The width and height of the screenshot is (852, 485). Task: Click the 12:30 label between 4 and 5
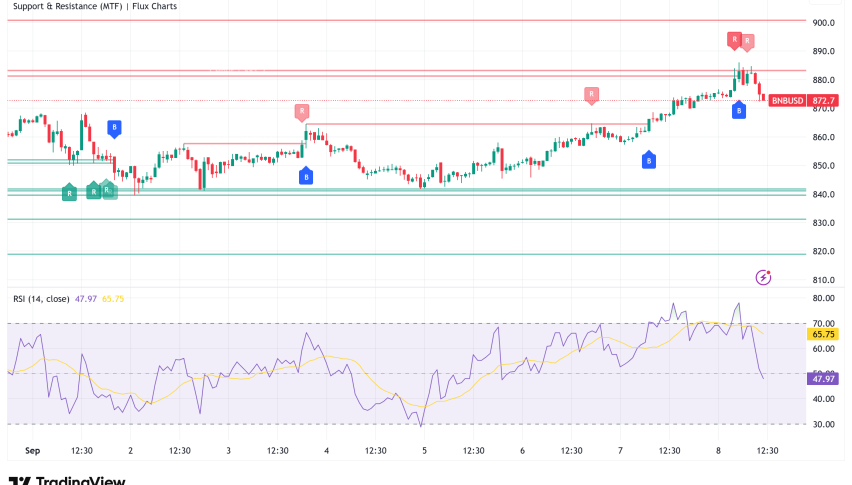tap(375, 451)
